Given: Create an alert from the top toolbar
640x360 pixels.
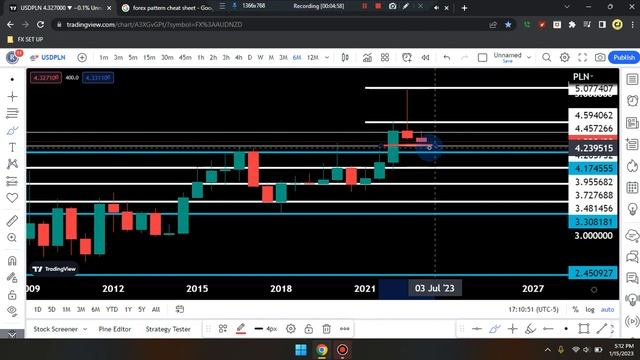Looking at the screenshot, I should [x=407, y=58].
